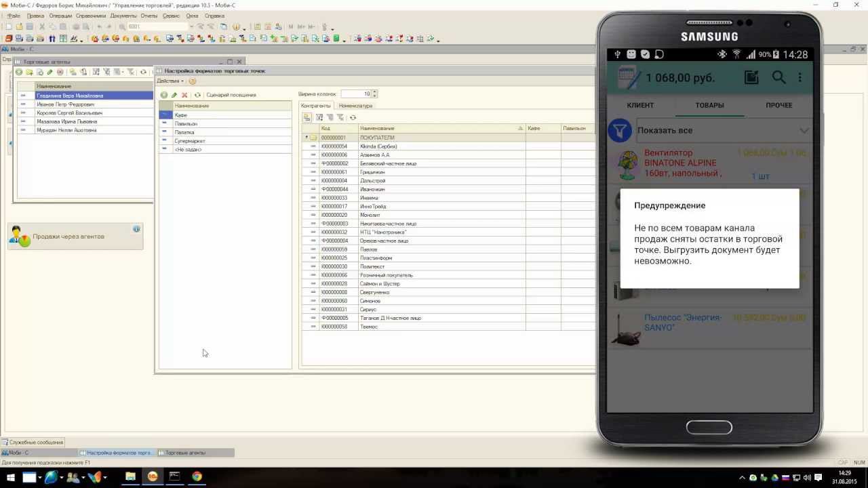The height and width of the screenshot is (488, 868).
Task: Select the Kikinda (Сербия) row
Action: click(x=448, y=146)
